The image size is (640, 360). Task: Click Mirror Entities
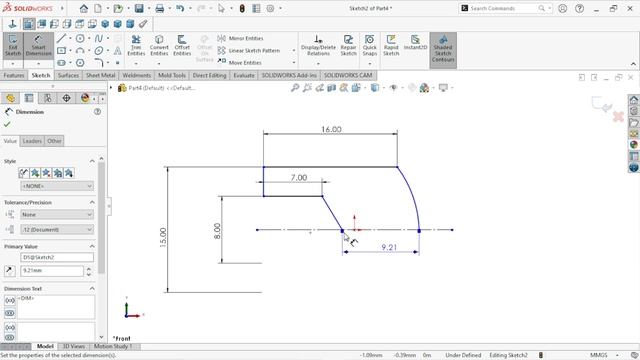click(x=240, y=38)
